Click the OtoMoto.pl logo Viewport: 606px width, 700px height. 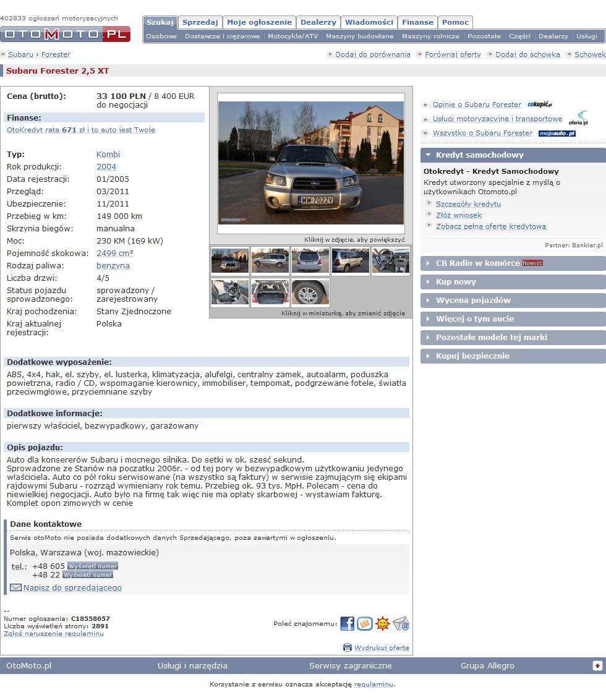point(65,34)
